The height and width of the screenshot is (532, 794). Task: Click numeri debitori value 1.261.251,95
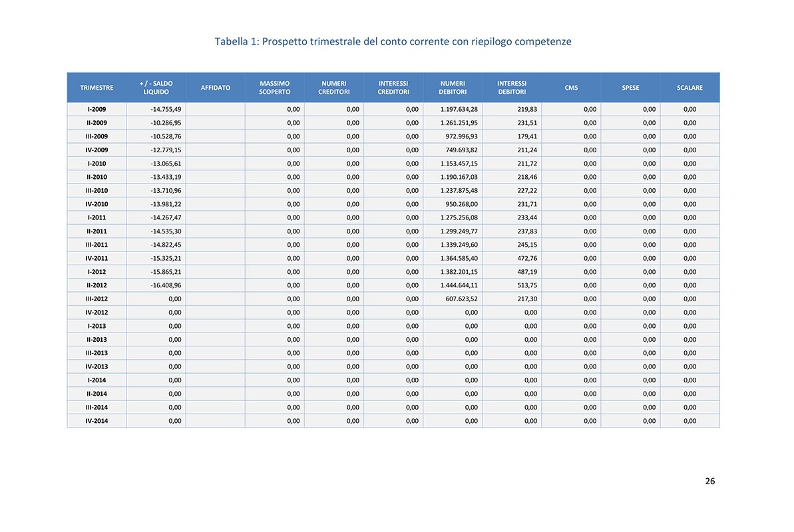click(459, 123)
